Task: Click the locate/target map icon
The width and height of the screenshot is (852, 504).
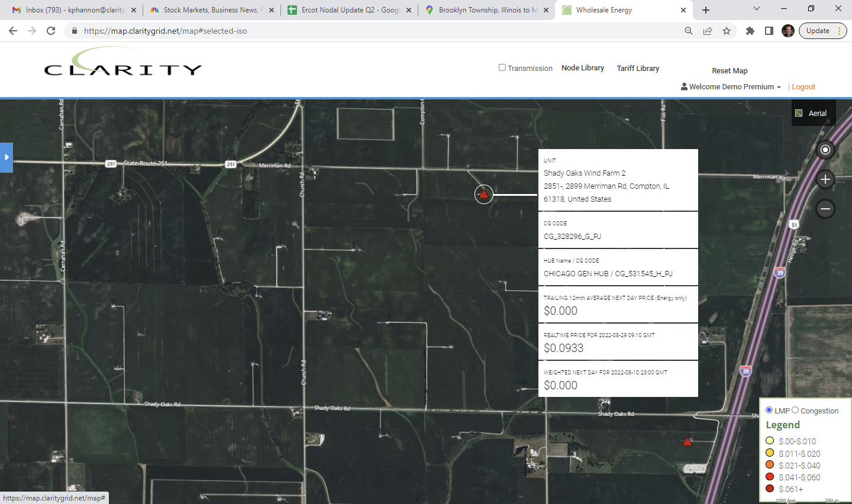Action: (825, 150)
